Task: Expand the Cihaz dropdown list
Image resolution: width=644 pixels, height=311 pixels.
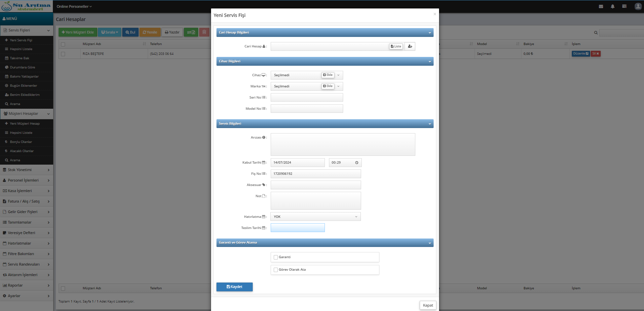Action: (338, 75)
